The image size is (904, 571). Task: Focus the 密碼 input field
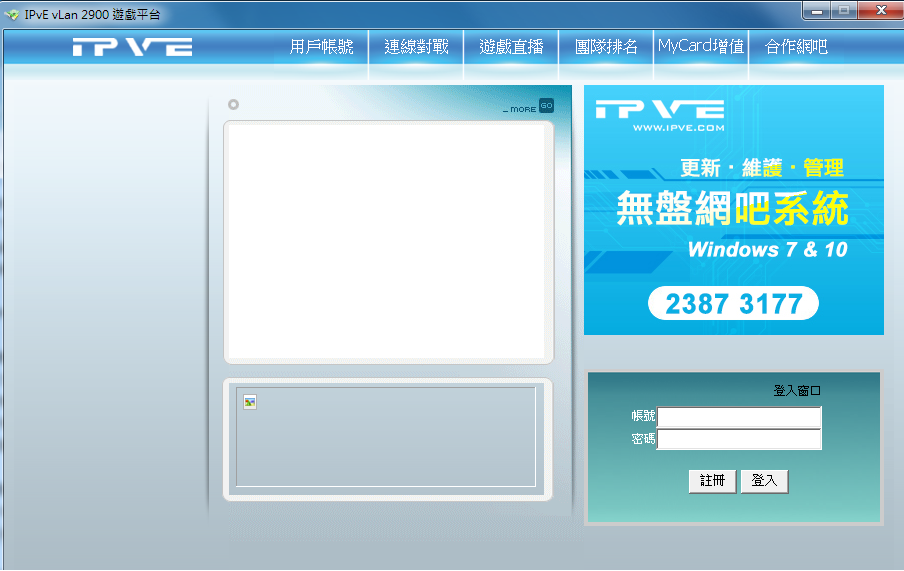(739, 439)
